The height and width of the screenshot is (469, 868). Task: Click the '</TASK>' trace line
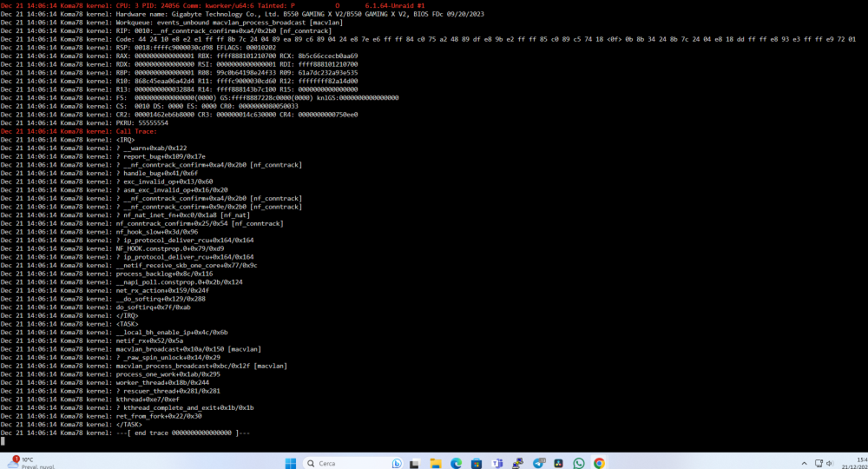(x=71, y=424)
